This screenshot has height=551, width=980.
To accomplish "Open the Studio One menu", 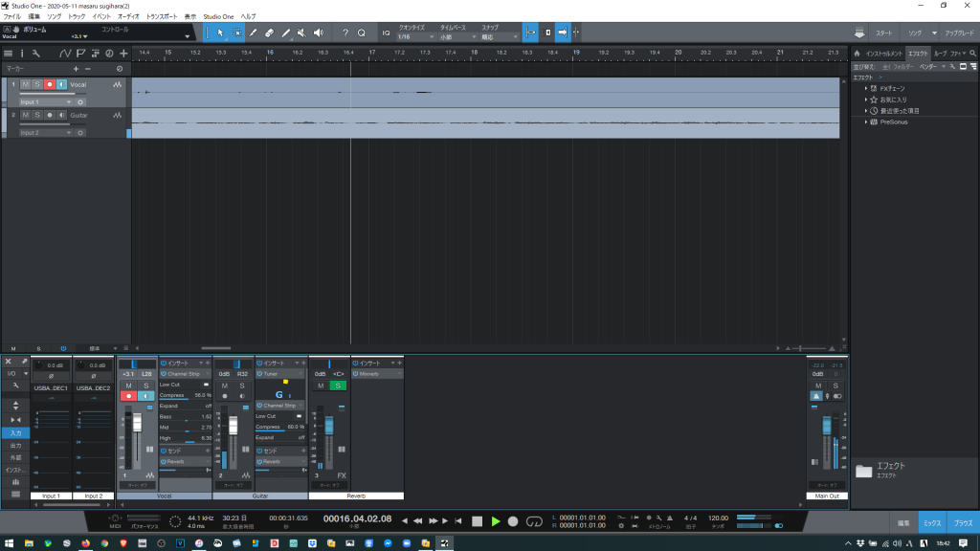I will (218, 17).
